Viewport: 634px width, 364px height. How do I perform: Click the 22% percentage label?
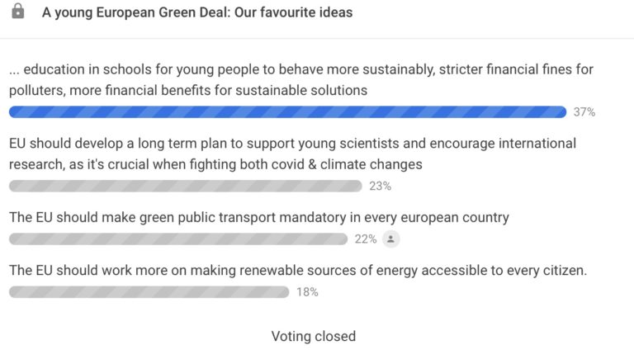tap(366, 239)
